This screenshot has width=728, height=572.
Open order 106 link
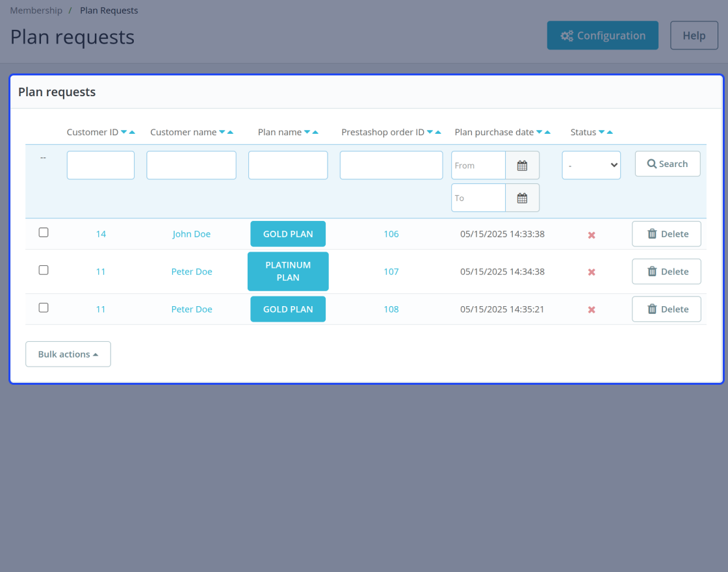tap(391, 234)
